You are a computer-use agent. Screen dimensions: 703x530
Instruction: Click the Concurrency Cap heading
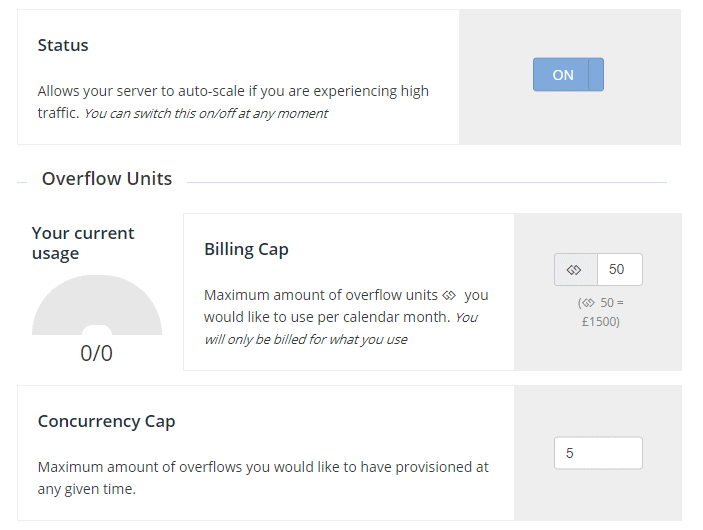[x=106, y=421]
